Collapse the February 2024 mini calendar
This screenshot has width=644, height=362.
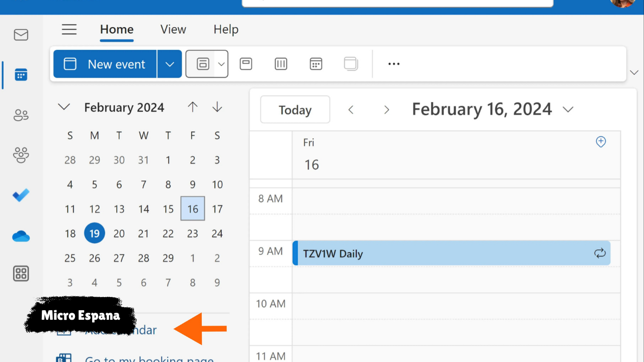pyautogui.click(x=64, y=107)
